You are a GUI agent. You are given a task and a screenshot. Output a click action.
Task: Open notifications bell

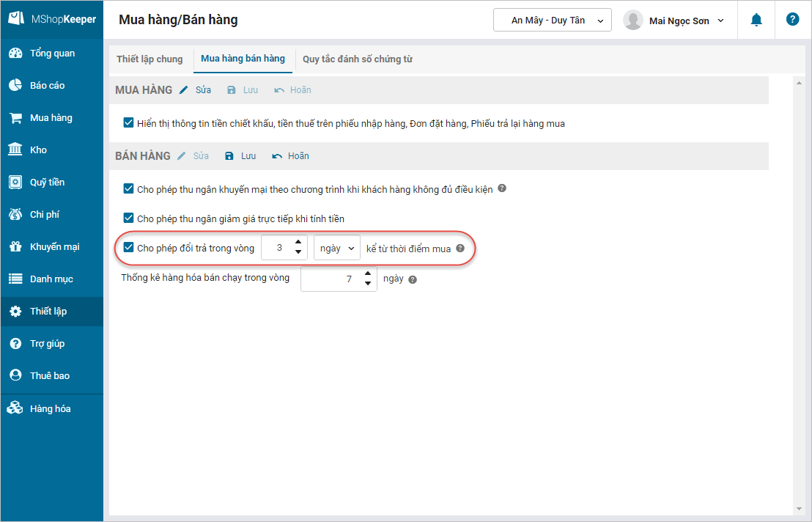point(756,20)
